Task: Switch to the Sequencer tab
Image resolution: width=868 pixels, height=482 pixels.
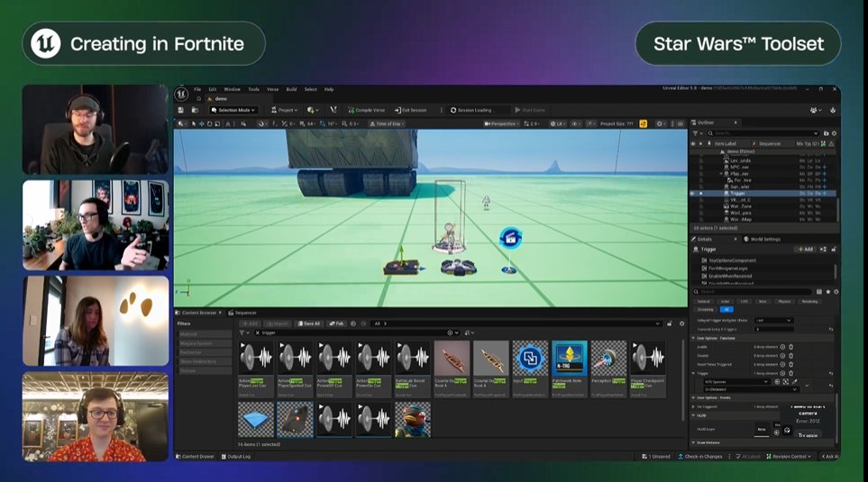Action: tap(243, 313)
